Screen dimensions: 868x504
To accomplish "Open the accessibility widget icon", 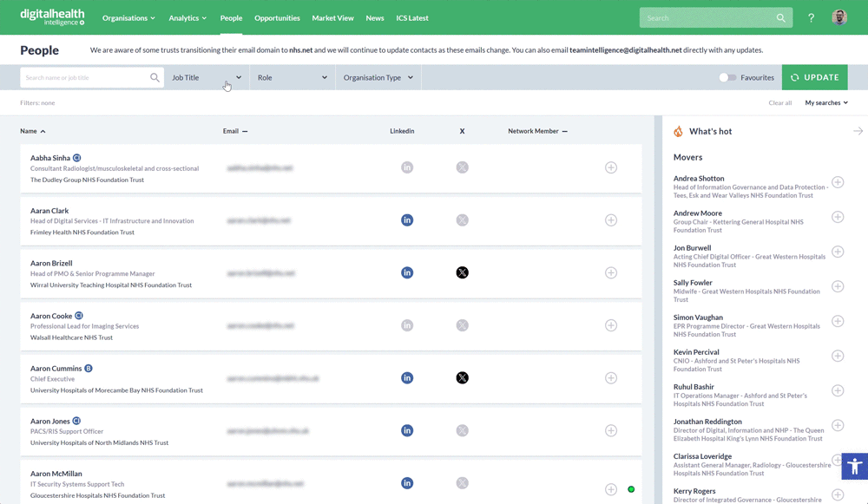I will (x=854, y=467).
